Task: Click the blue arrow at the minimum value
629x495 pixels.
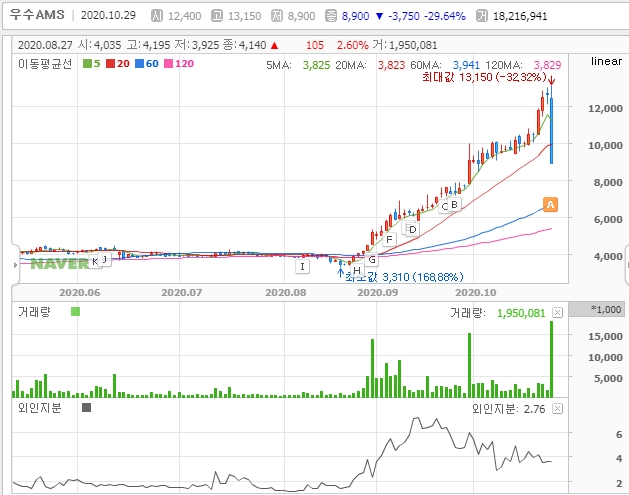Action: [x=341, y=272]
